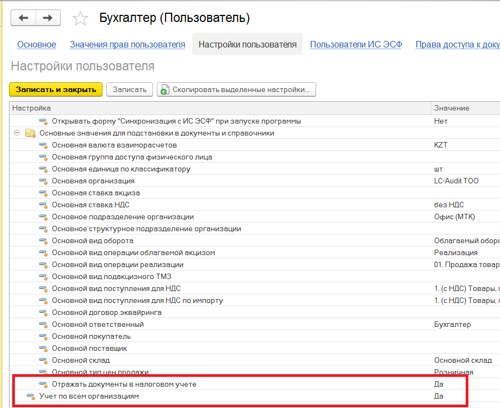500x408 pixels.
Task: Select value Нет for Синхронизация с ИС ЭСФ
Action: click(441, 121)
